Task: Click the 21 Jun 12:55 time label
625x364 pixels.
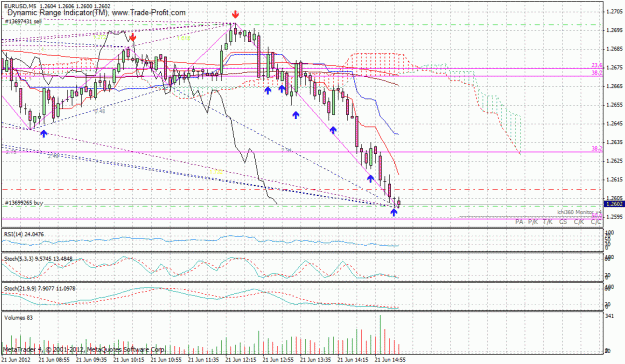Action: [x=278, y=360]
